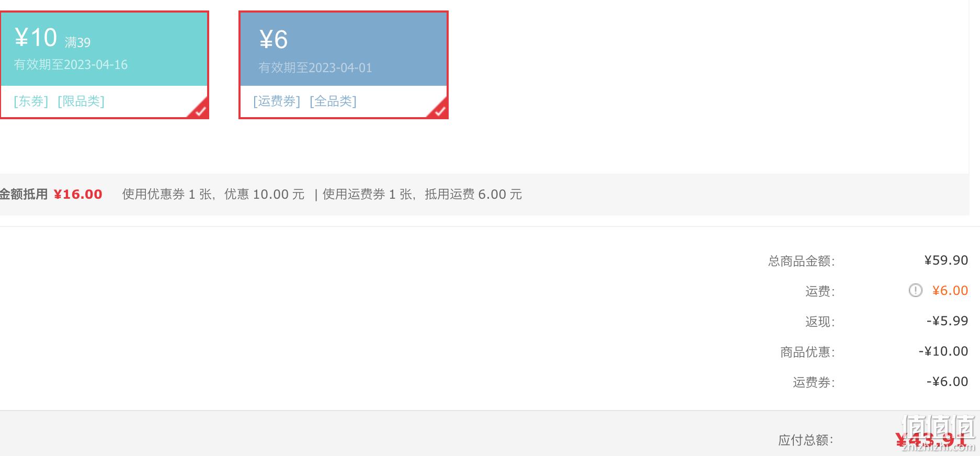
Task: Click the orange ¥6.00 shipping fee
Action: (x=950, y=291)
